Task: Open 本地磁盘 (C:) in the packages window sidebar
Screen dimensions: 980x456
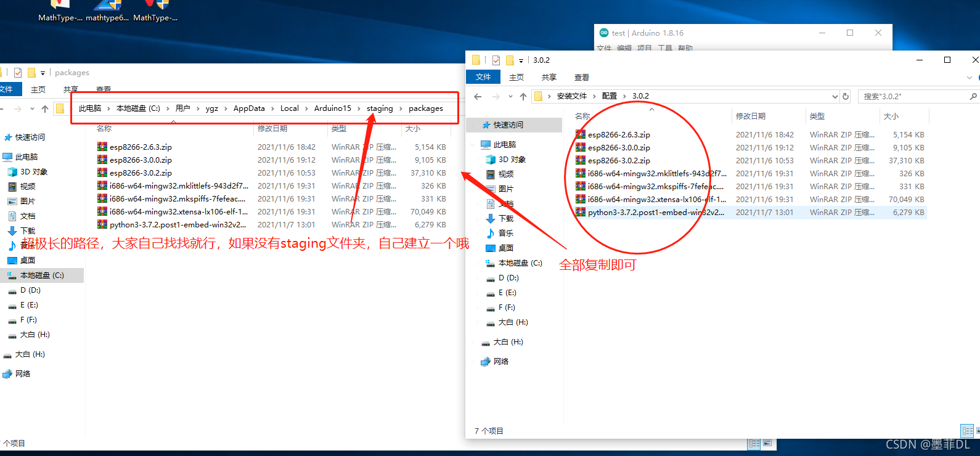Action: pos(42,275)
